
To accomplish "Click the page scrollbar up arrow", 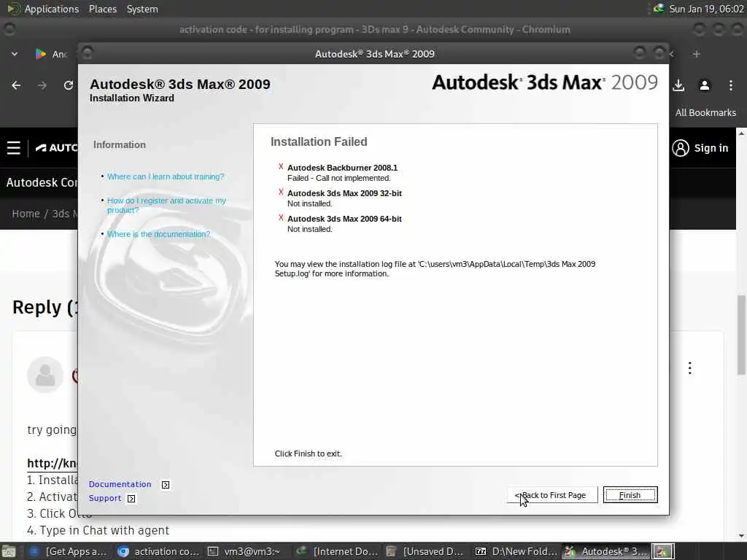I will (x=741, y=133).
